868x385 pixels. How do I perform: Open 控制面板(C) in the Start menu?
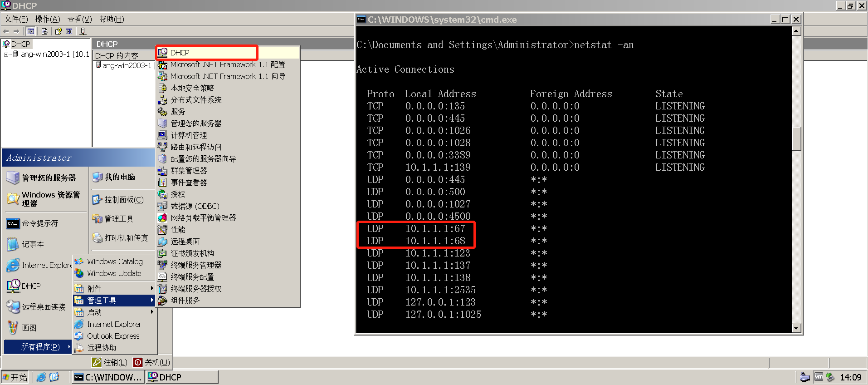122,200
